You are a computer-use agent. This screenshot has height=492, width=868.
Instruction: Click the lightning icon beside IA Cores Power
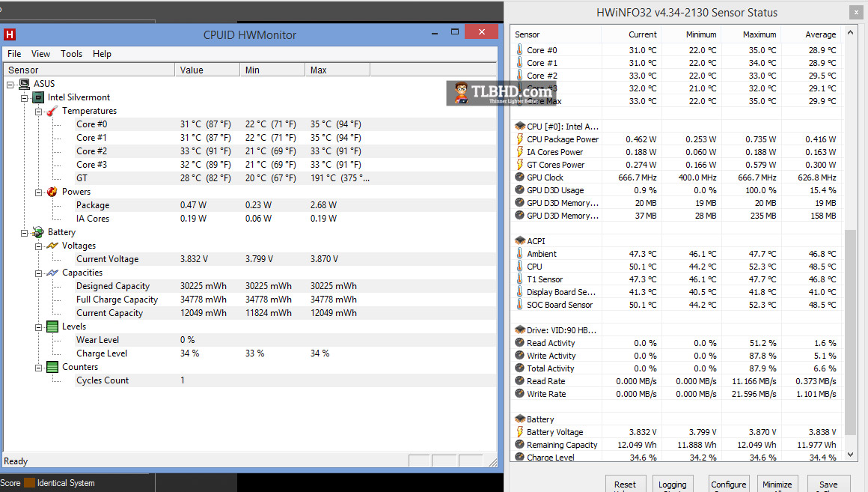(x=520, y=152)
